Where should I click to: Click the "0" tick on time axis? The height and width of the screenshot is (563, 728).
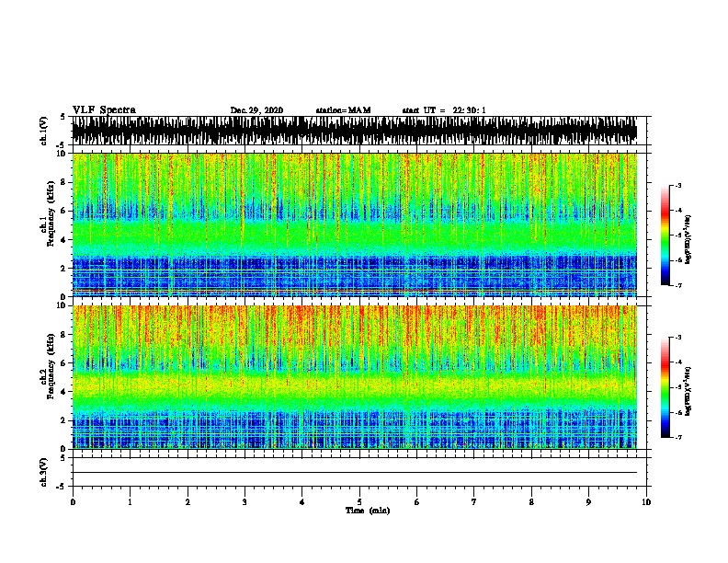tap(73, 502)
